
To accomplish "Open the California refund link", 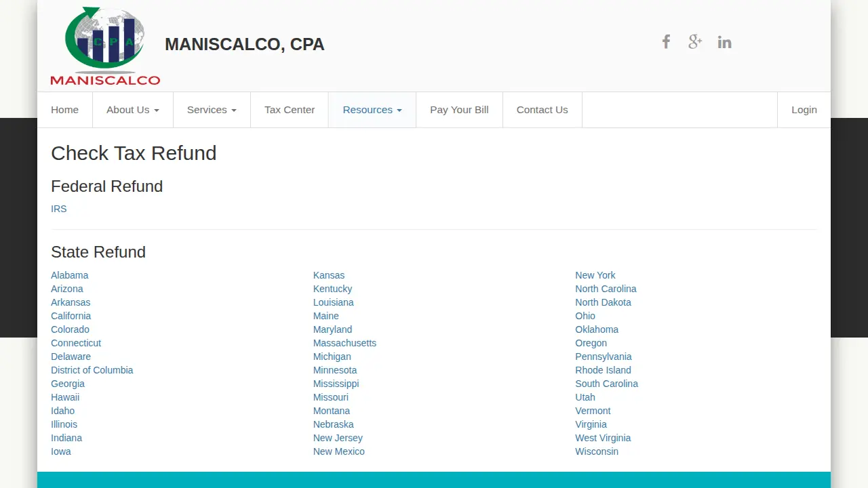I will [71, 316].
